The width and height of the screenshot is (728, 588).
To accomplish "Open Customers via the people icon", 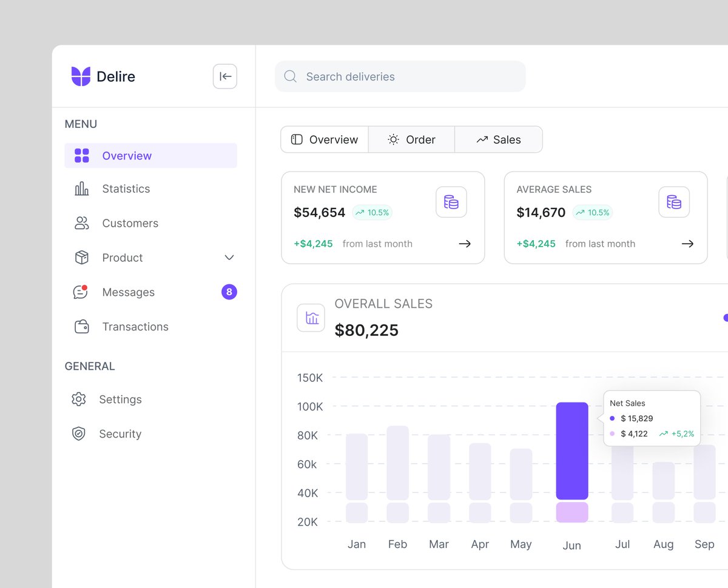I will click(x=81, y=223).
